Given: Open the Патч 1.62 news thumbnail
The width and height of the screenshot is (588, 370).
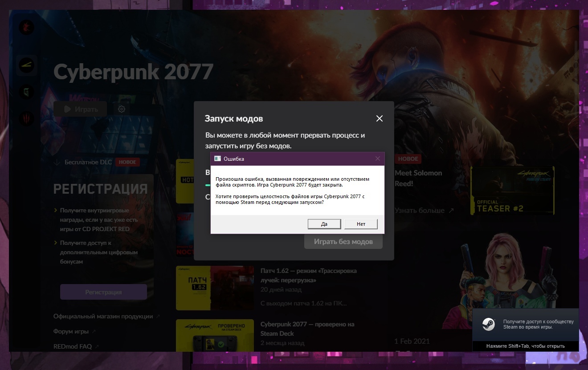Looking at the screenshot, I should click(x=215, y=288).
